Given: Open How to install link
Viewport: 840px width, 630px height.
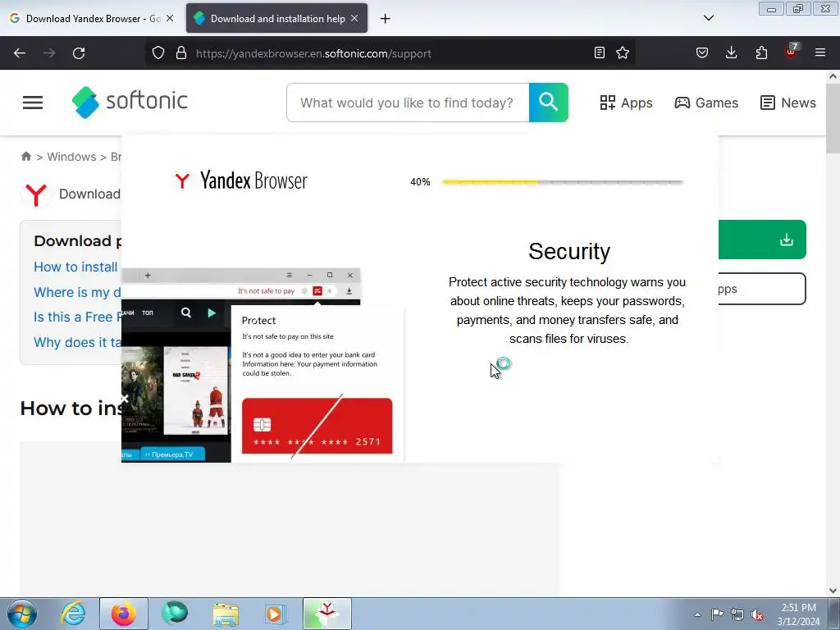Looking at the screenshot, I should click(75, 267).
